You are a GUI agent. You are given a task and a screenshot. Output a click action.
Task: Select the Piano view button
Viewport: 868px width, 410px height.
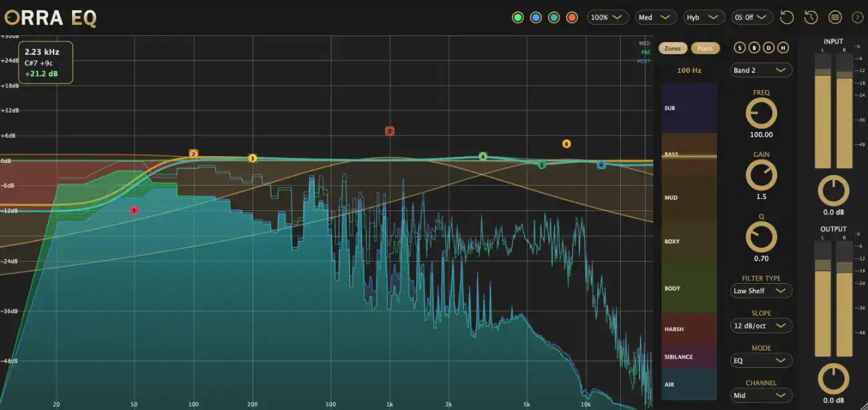click(x=706, y=48)
